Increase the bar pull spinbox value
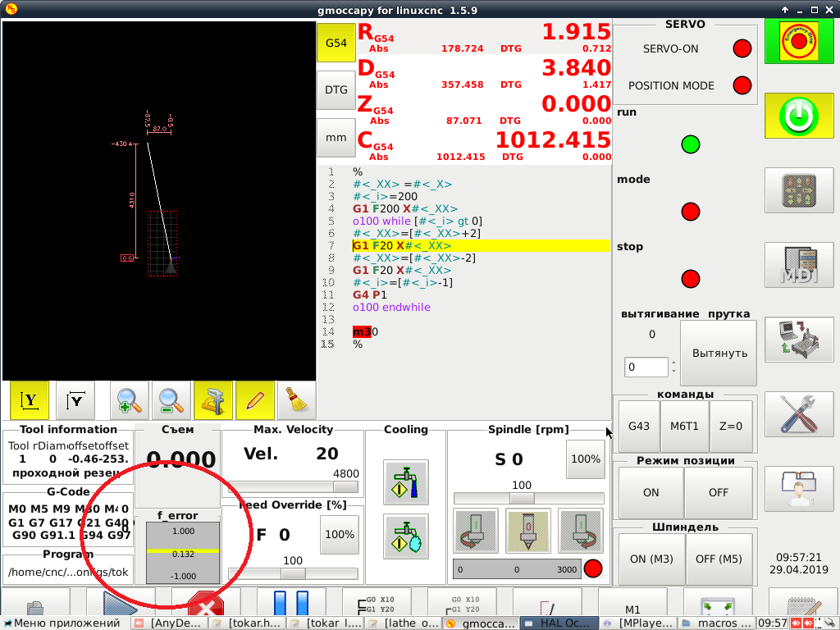 click(x=673, y=363)
